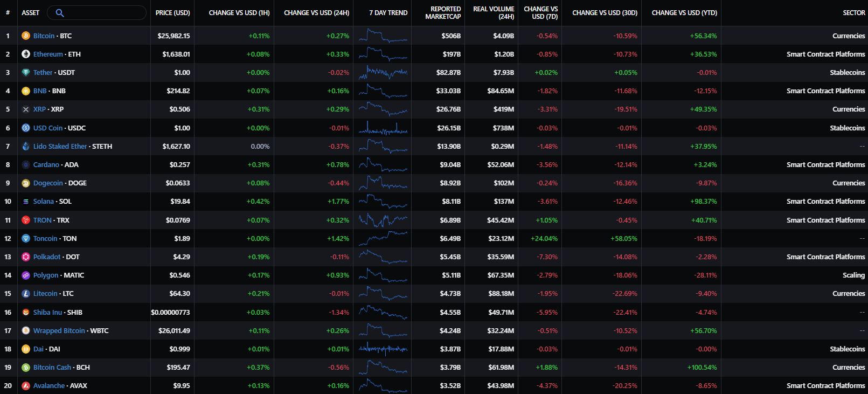Sort by Price (USD) column header

point(172,13)
